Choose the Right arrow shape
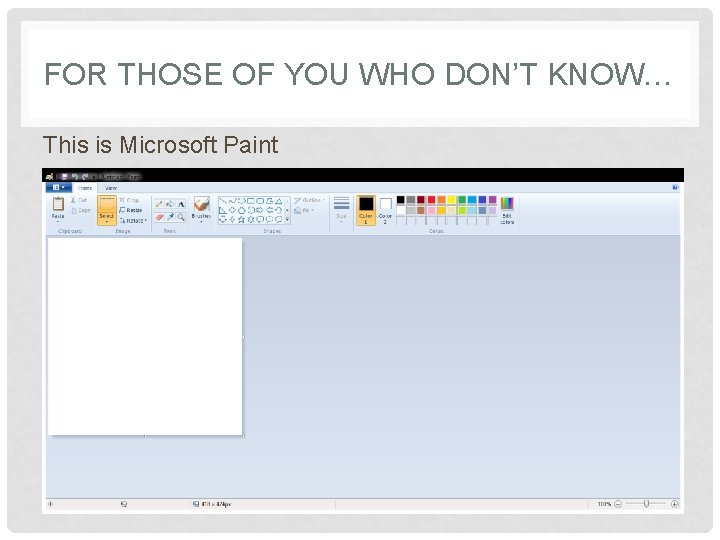 click(x=259, y=210)
